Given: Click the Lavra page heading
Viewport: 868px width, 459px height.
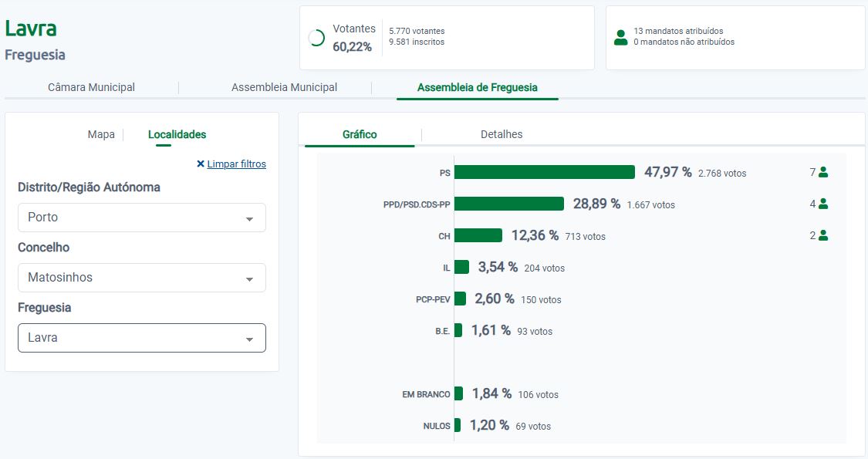Looking at the screenshot, I should click(x=31, y=29).
